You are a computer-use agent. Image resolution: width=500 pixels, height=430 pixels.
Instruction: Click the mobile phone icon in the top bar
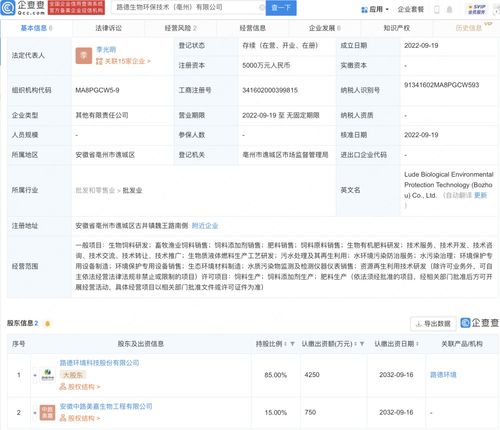coord(437,10)
